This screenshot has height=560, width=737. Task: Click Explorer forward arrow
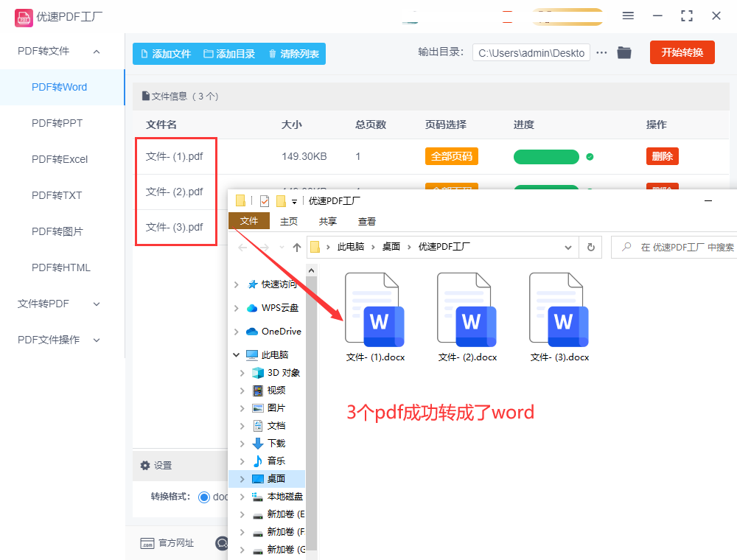pos(265,247)
